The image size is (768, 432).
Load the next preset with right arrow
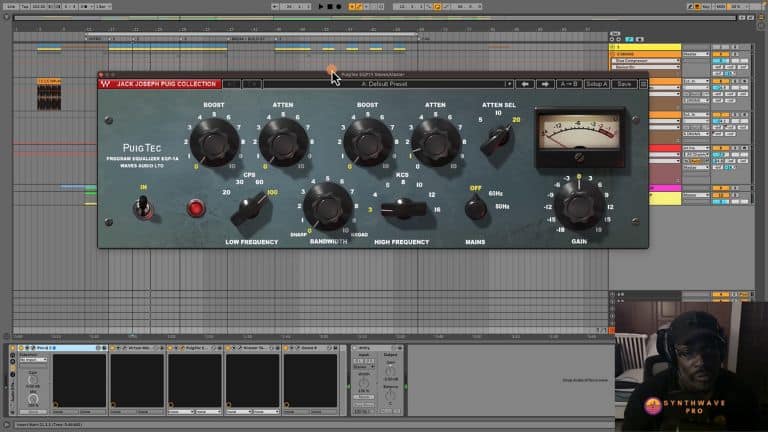[x=545, y=84]
